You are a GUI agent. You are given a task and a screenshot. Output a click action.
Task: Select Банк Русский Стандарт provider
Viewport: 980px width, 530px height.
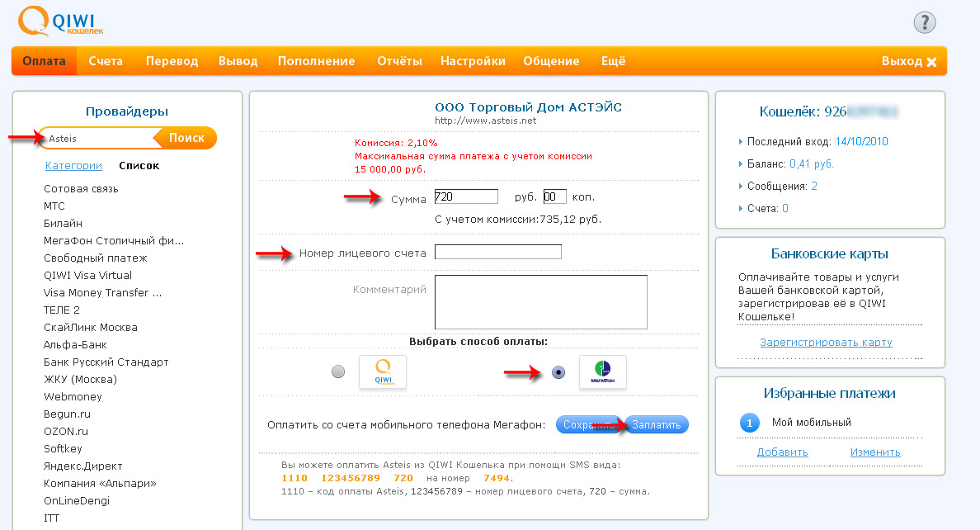pos(106,362)
